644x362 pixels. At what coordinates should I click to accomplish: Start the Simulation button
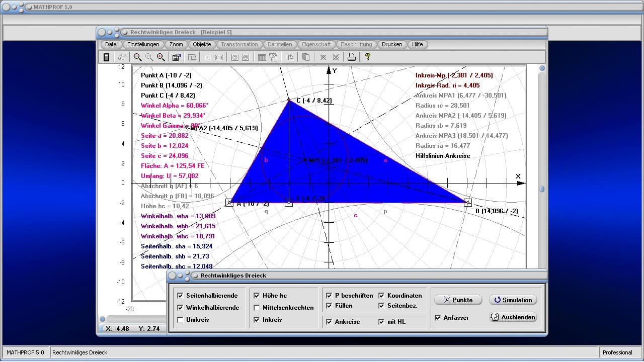click(513, 300)
